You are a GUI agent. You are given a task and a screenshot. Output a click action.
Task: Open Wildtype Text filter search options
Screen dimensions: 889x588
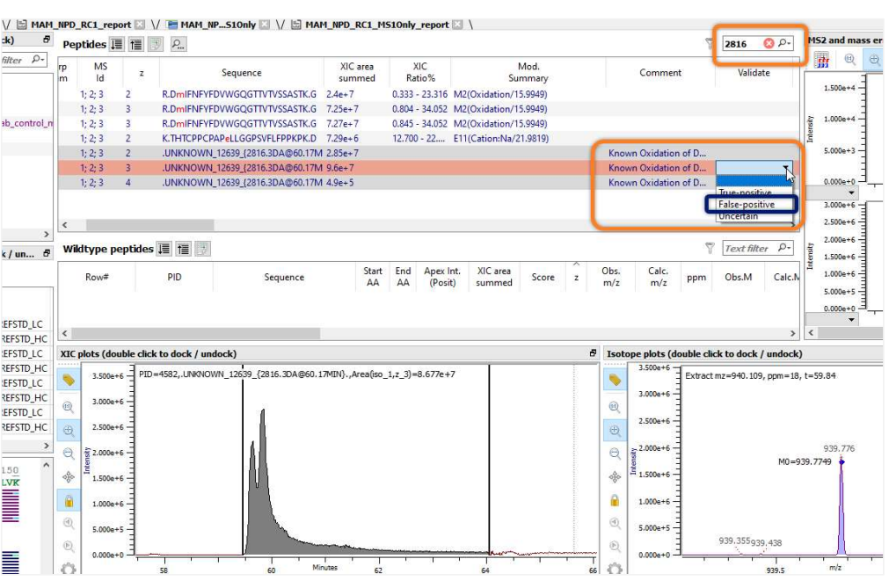point(784,248)
